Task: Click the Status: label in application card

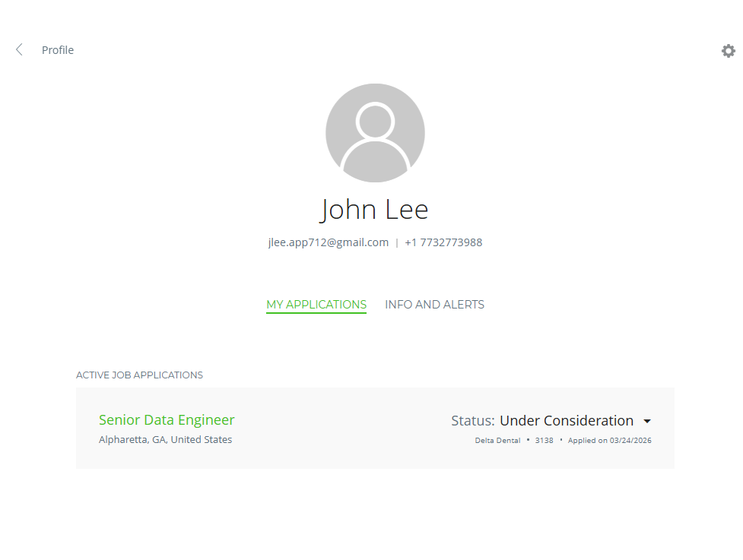Action: click(x=472, y=421)
